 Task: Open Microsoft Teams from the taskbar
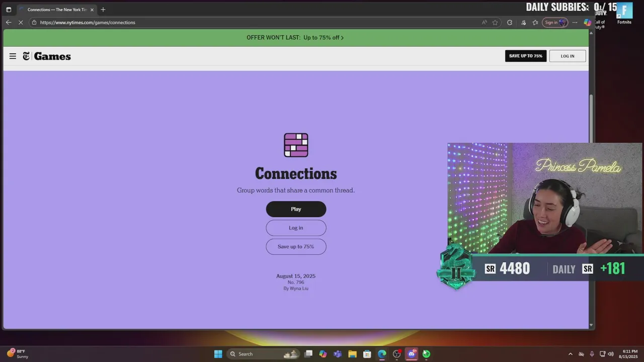pyautogui.click(x=338, y=354)
